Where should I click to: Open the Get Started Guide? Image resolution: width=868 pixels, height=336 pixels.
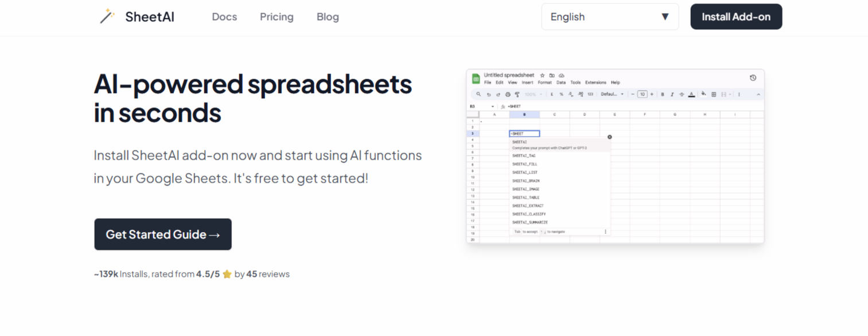163,234
